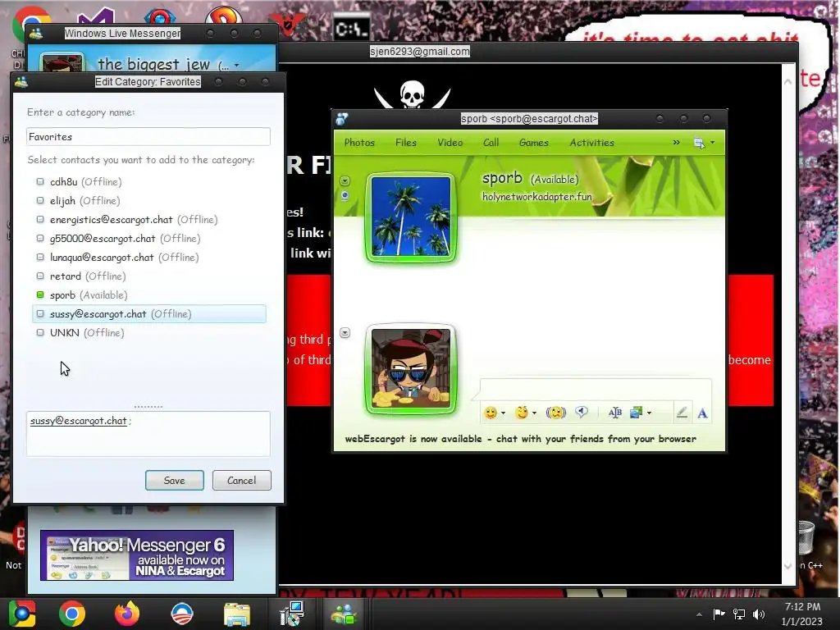Image resolution: width=840 pixels, height=630 pixels.
Task: Toggle the elijah contact selection
Action: pyautogui.click(x=149, y=200)
